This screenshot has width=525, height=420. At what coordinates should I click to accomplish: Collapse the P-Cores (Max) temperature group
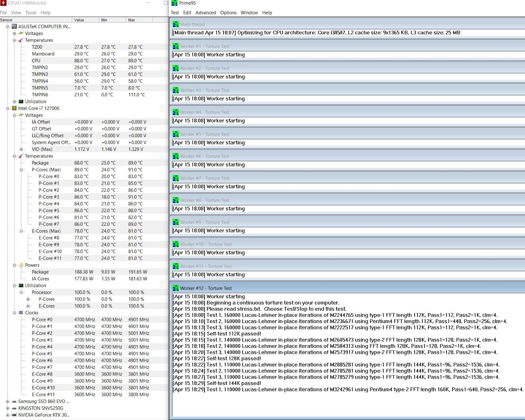(x=21, y=170)
